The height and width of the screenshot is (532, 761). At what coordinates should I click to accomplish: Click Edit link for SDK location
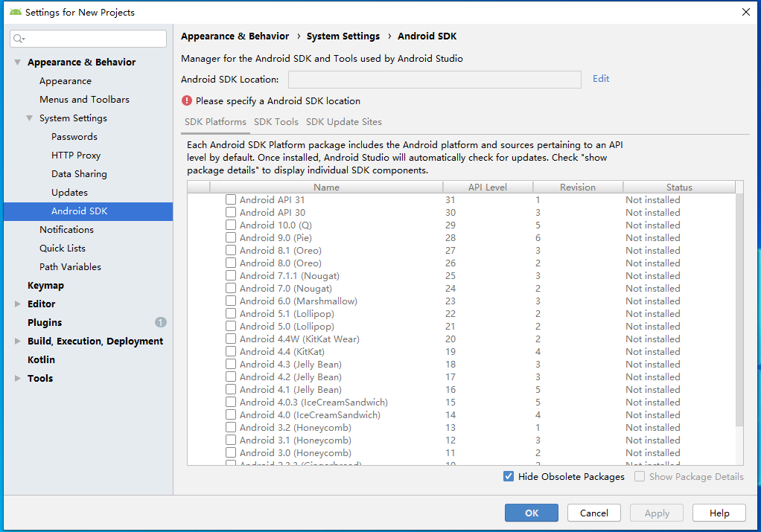[601, 79]
